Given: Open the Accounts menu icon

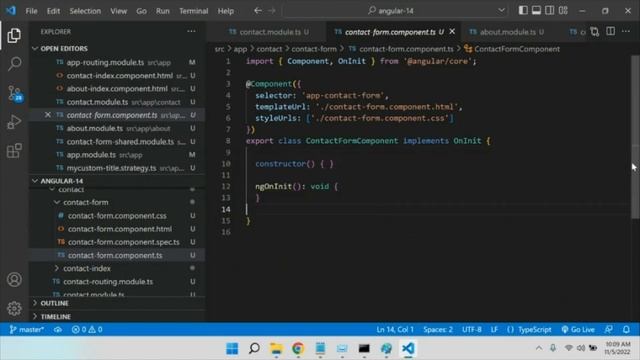Looking at the screenshot, I should pos(14,280).
